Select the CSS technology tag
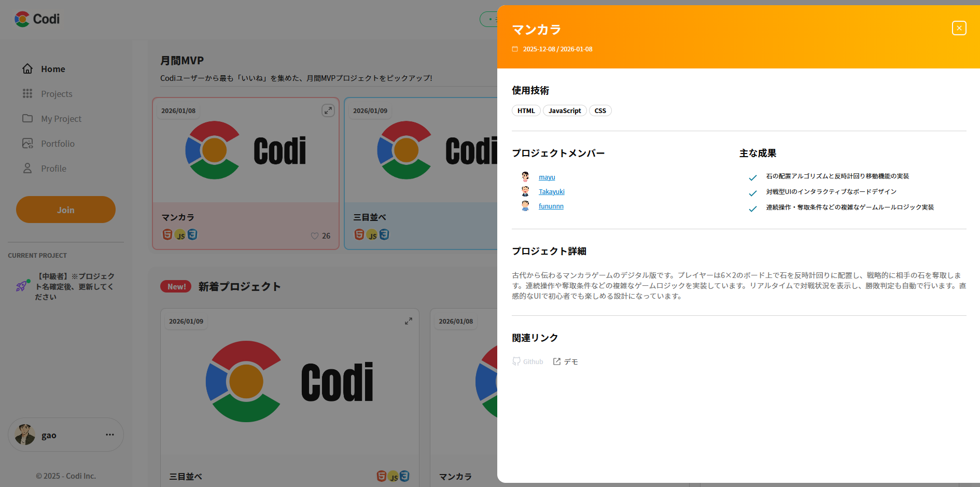The image size is (980, 487). click(600, 110)
